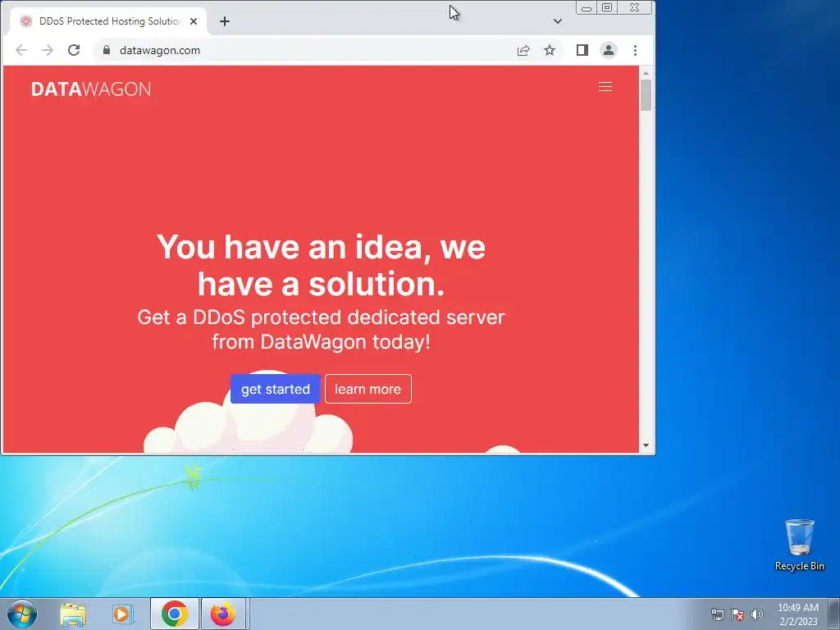Click the Show desktop strip
Image resolution: width=840 pixels, height=630 pixels.
[834, 614]
